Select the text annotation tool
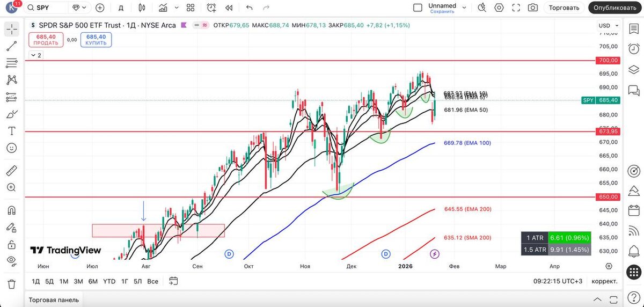Screen dimensions: 644x307 point(11,131)
